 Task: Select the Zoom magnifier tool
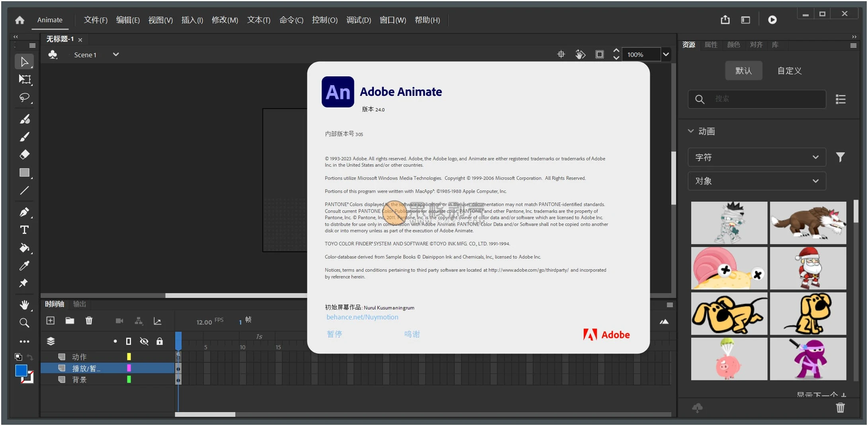24,323
